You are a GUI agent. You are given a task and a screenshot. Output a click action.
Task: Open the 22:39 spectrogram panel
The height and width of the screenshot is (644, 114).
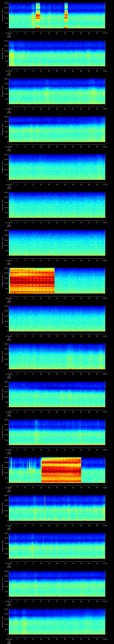57,129
